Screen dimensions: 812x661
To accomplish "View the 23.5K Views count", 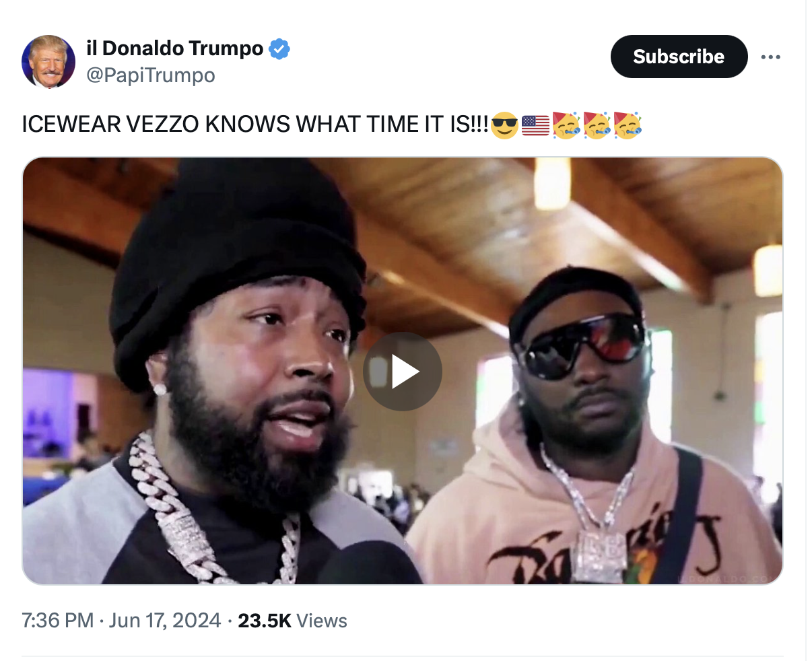I will coord(292,620).
